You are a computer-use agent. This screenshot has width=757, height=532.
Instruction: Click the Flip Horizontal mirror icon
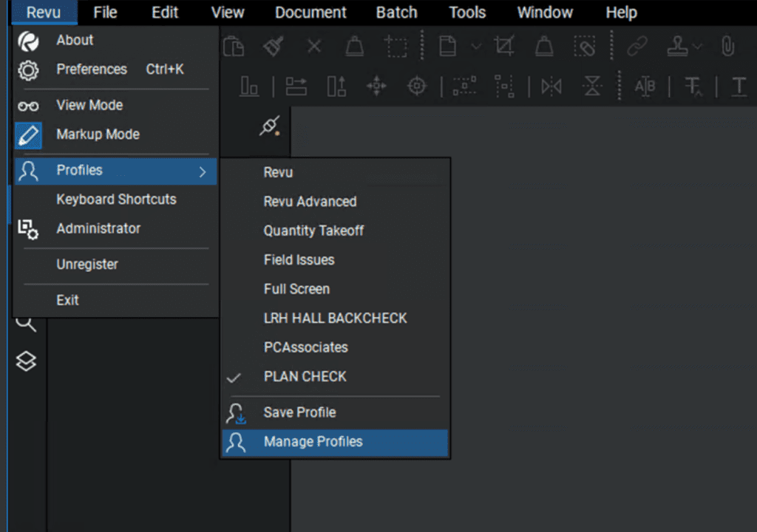[x=551, y=87]
